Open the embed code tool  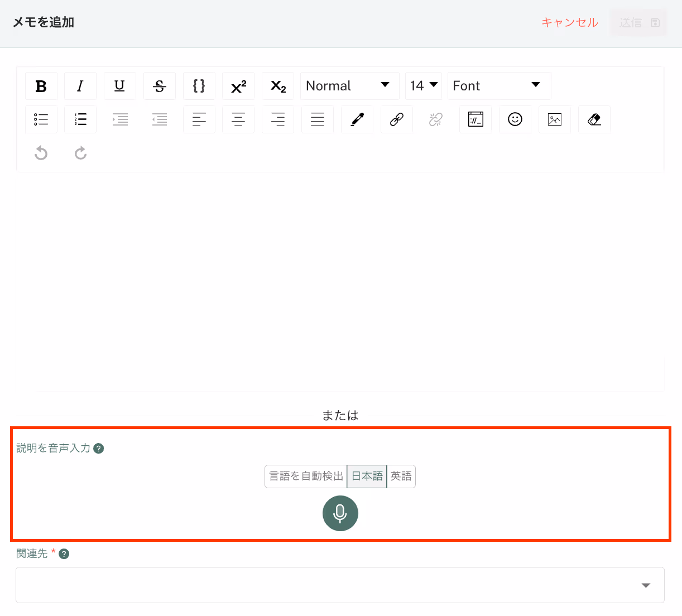476,119
